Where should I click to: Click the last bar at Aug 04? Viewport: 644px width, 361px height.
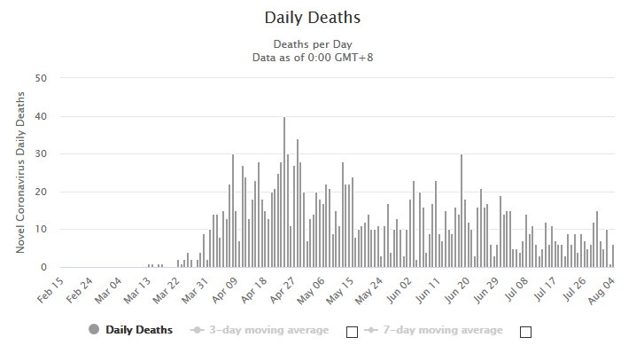coord(613,256)
